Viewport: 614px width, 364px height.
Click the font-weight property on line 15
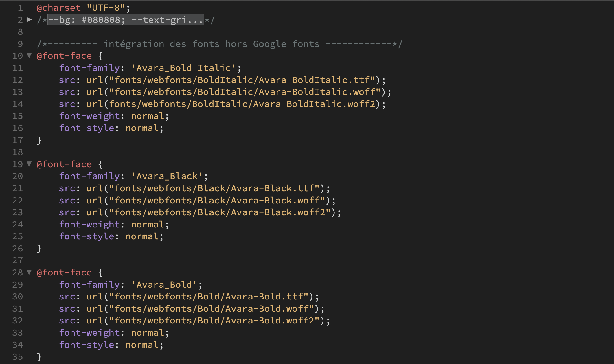point(89,116)
